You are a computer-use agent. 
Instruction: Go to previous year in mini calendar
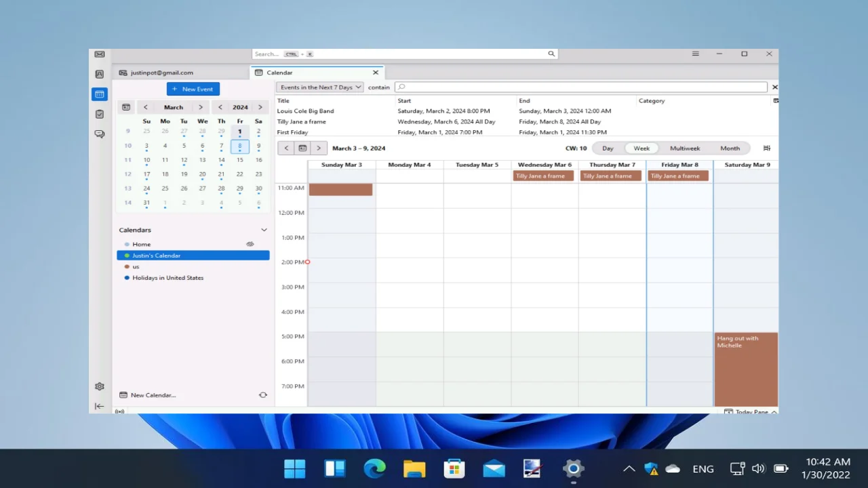point(220,107)
